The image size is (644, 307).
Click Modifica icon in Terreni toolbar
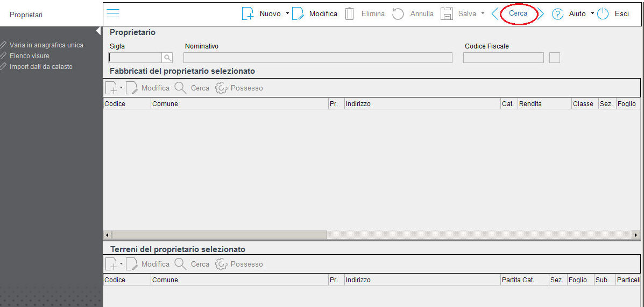[131, 264]
